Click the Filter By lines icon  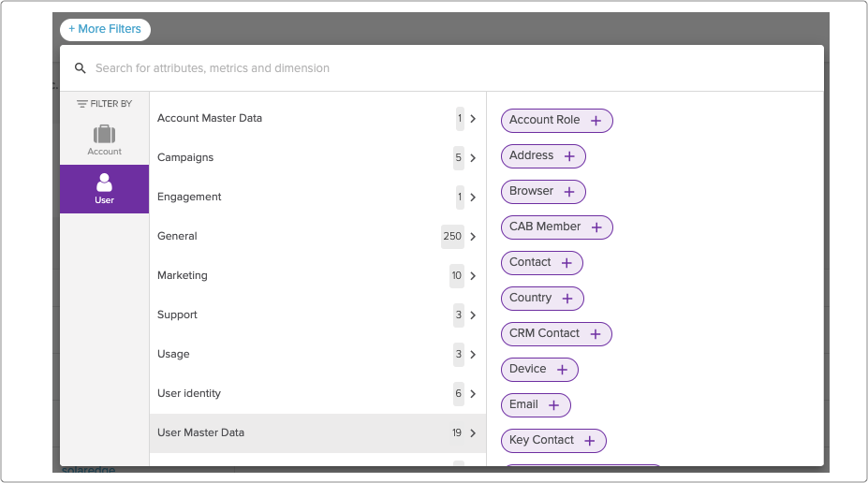(x=81, y=104)
